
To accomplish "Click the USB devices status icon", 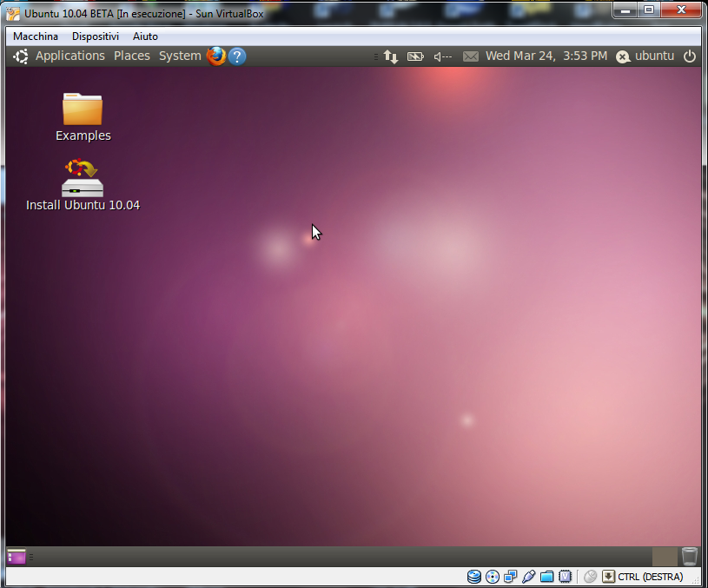I will [x=529, y=577].
